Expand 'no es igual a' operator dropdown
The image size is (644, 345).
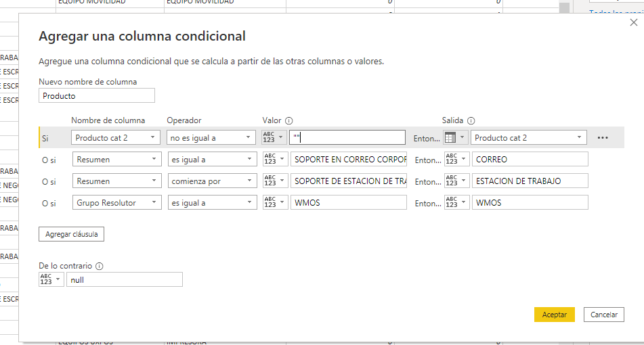[211, 137]
